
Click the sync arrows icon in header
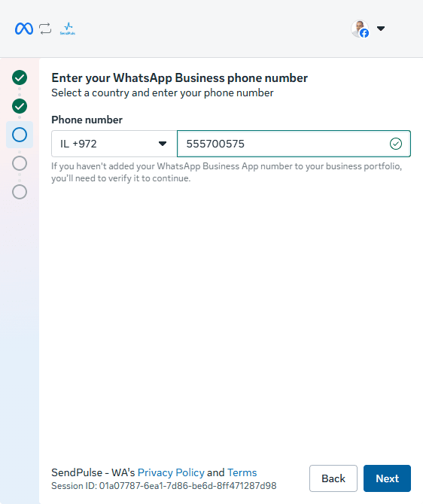[45, 29]
